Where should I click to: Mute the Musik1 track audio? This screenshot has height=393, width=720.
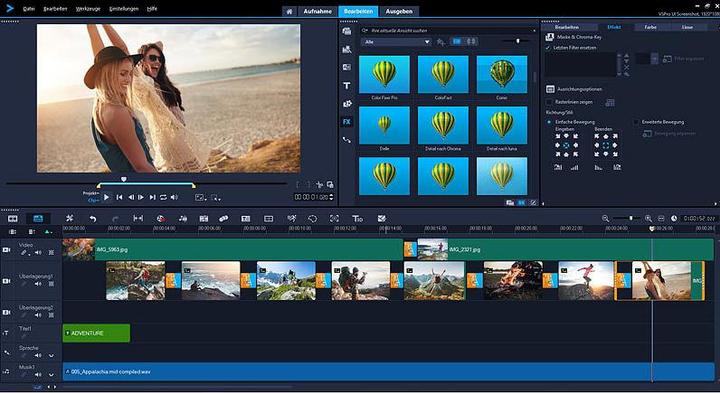(x=38, y=375)
